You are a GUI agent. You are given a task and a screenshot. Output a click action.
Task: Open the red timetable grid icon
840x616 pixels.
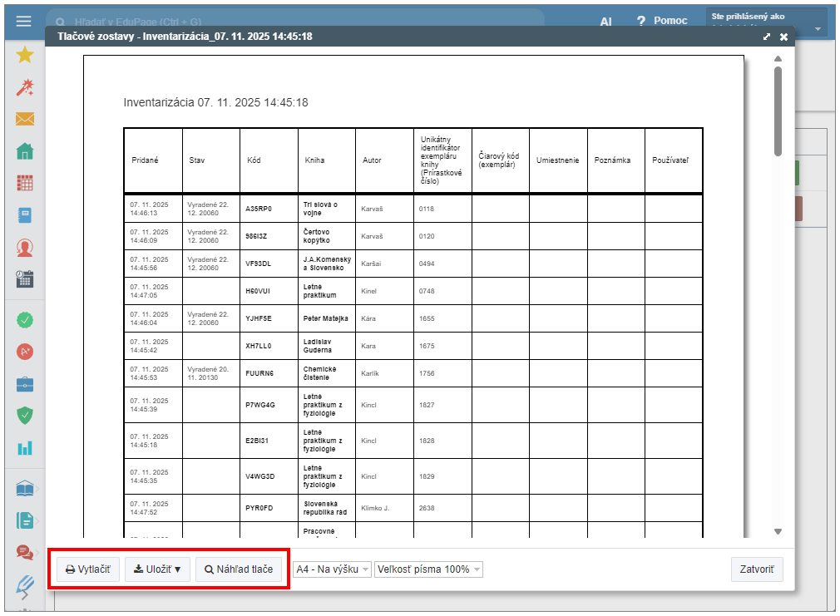click(x=24, y=183)
